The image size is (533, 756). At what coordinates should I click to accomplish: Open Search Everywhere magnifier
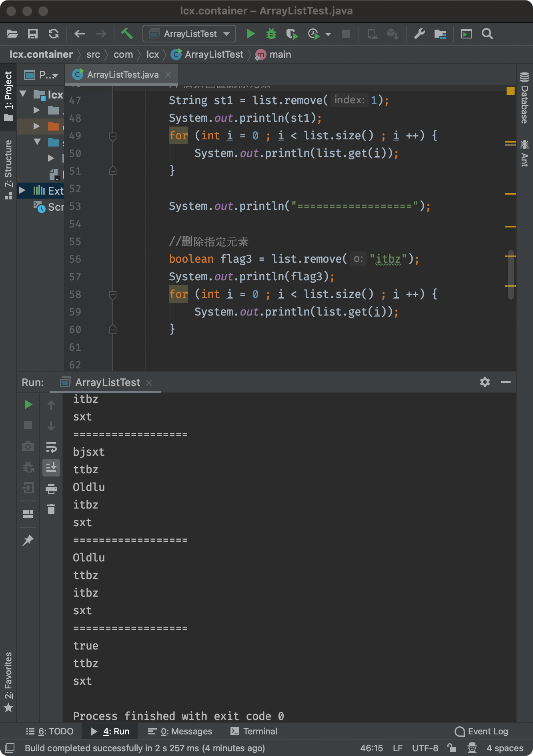click(487, 34)
